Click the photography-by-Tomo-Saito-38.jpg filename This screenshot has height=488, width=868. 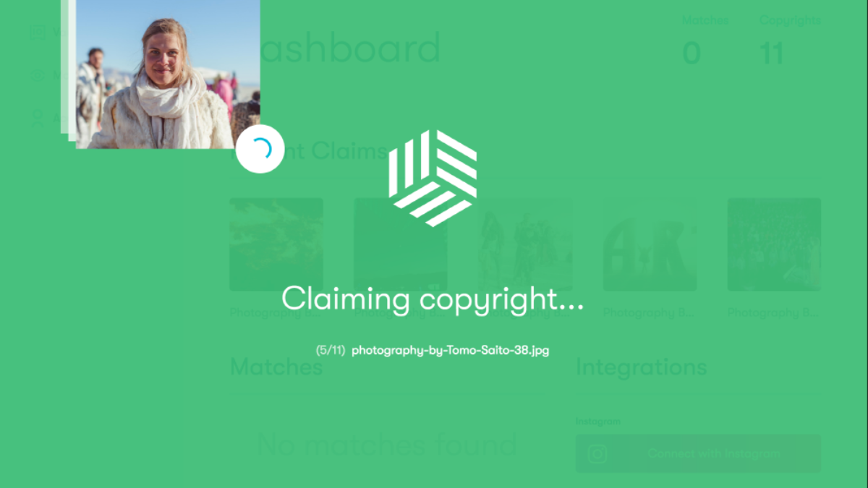click(x=450, y=350)
